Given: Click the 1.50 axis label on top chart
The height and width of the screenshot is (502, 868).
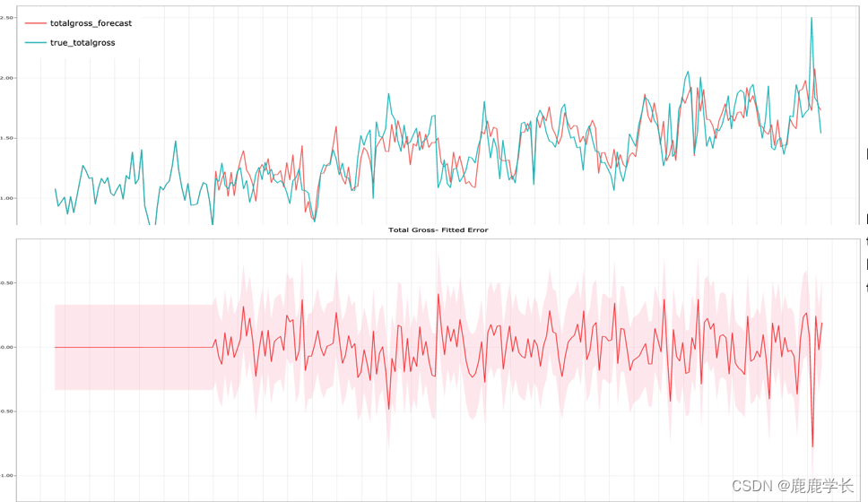Looking at the screenshot, I should [x=6, y=138].
